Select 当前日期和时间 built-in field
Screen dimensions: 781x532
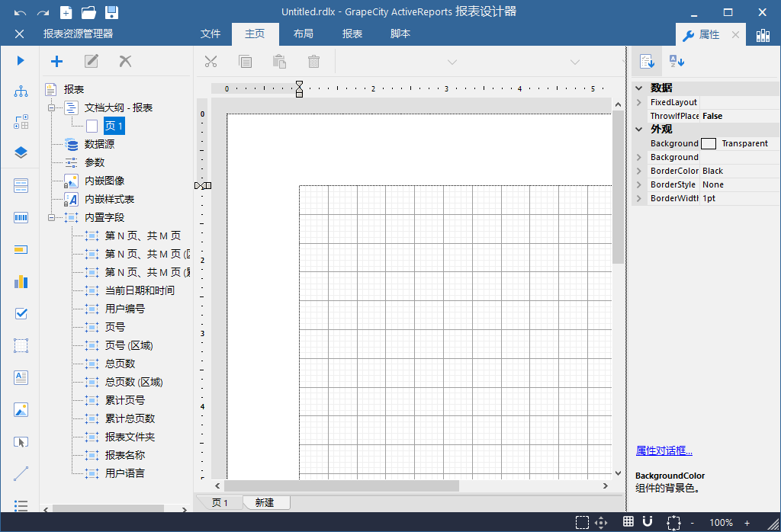(x=140, y=290)
